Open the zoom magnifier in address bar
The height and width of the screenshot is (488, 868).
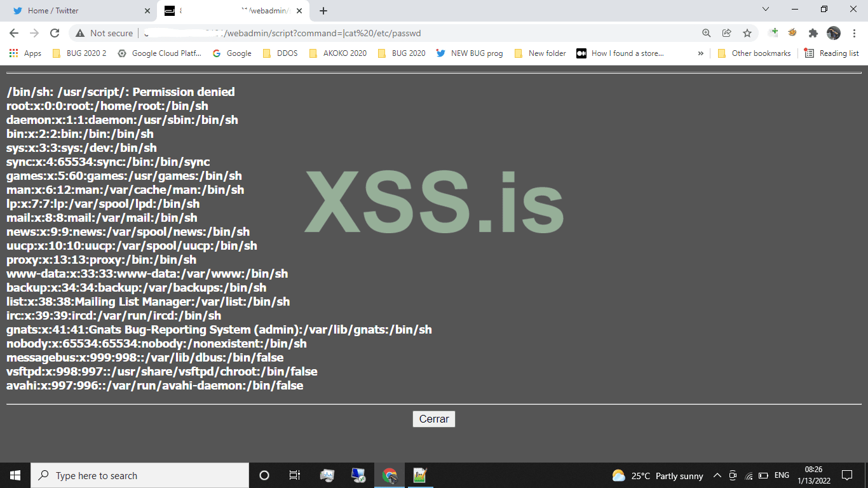pyautogui.click(x=707, y=33)
